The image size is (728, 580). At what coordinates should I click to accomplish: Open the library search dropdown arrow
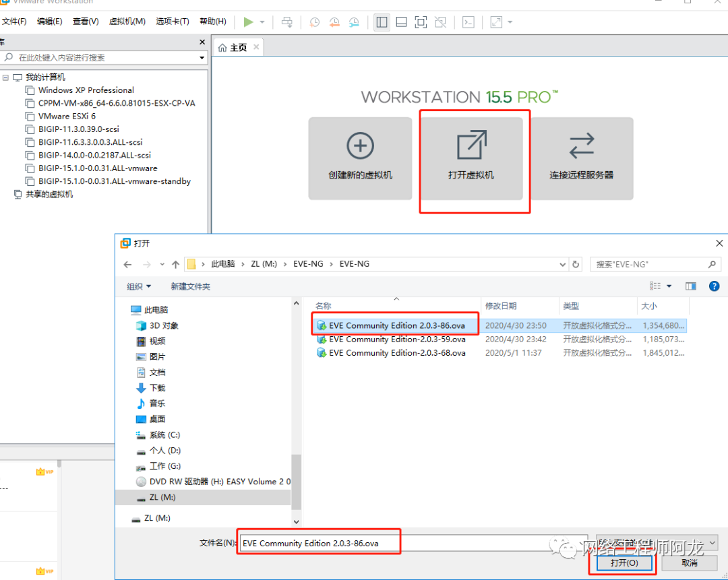coord(202,57)
